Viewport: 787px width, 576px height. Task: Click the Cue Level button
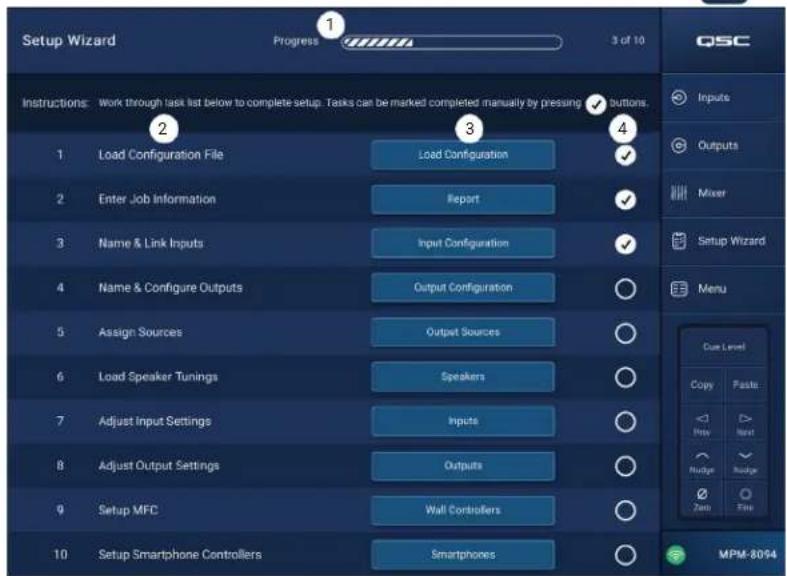724,347
